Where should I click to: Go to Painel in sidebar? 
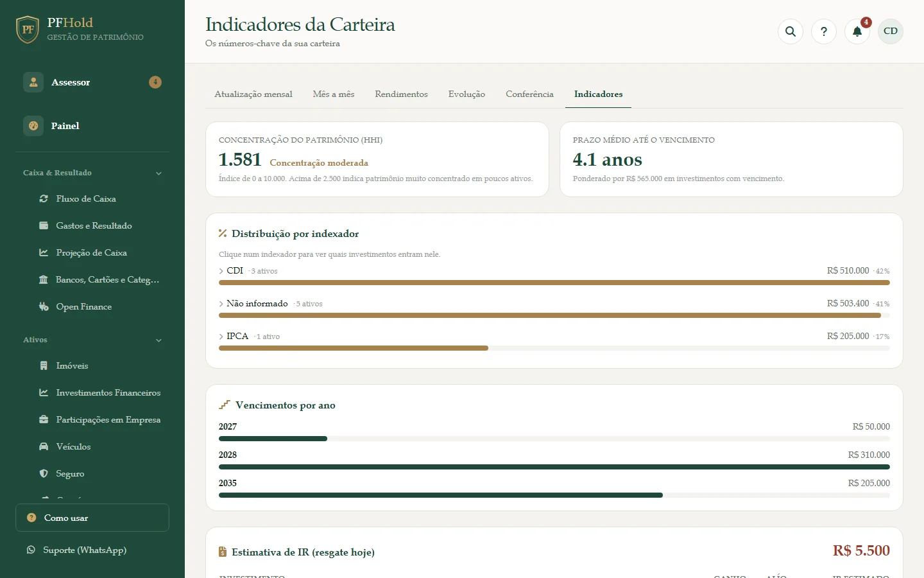(x=92, y=126)
